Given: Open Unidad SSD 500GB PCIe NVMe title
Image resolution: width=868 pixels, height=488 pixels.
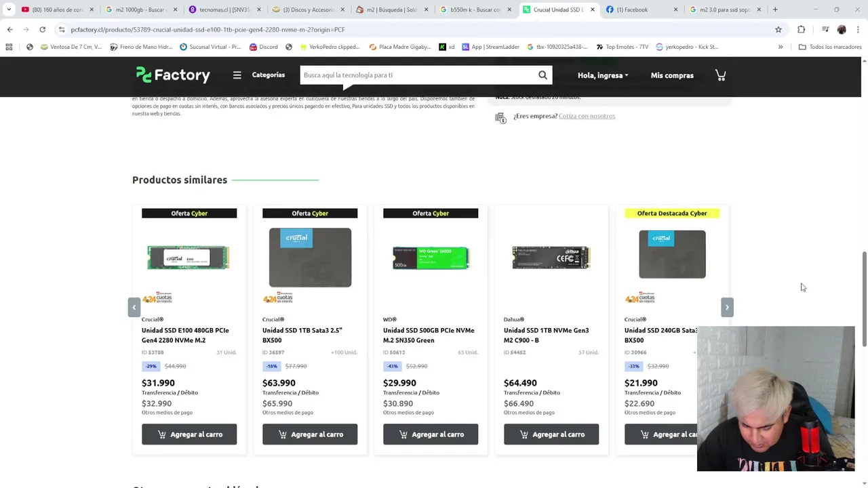Looking at the screenshot, I should click(x=429, y=335).
